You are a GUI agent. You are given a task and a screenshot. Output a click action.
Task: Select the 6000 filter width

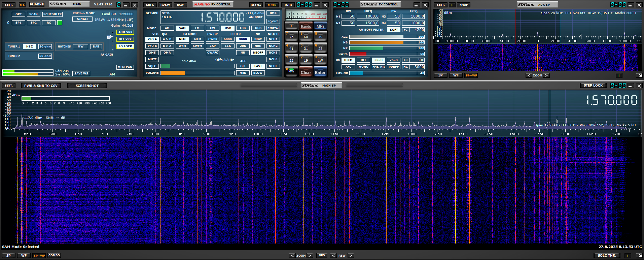tap(228, 39)
